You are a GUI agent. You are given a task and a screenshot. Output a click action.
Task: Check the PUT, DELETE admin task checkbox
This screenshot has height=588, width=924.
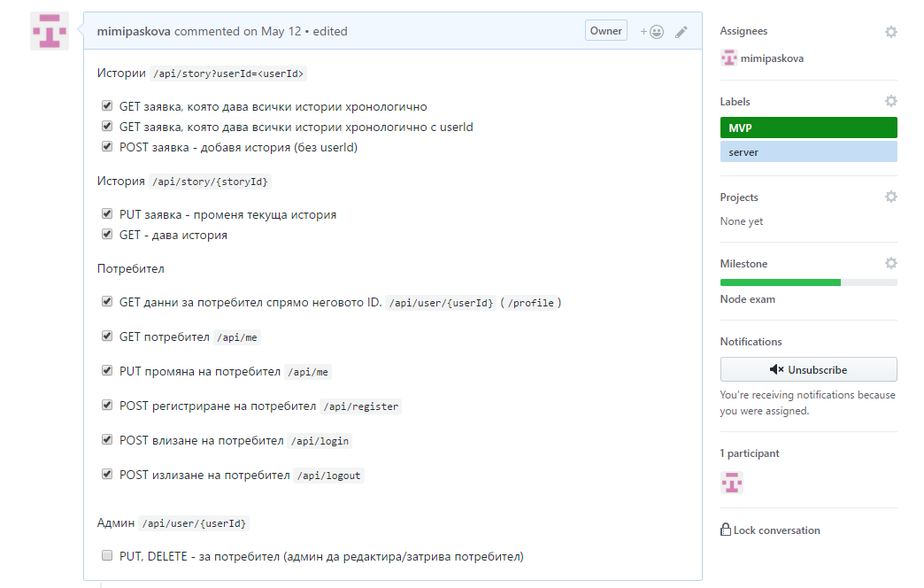[107, 556]
